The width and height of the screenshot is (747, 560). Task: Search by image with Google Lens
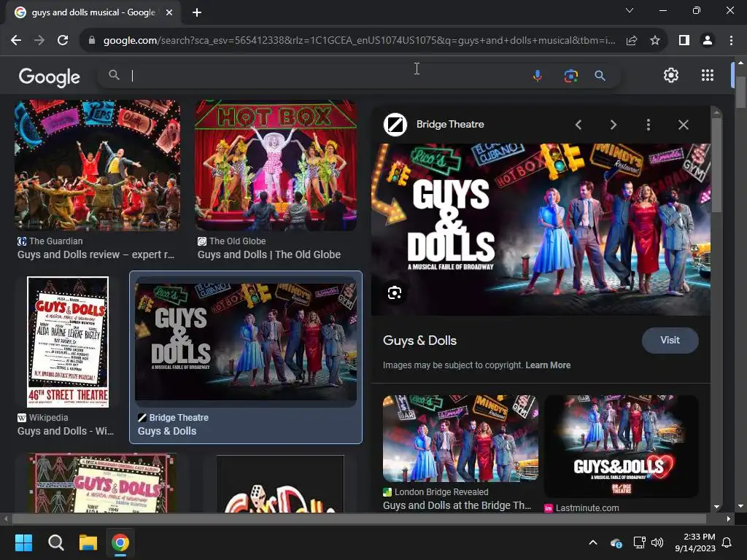click(x=570, y=76)
